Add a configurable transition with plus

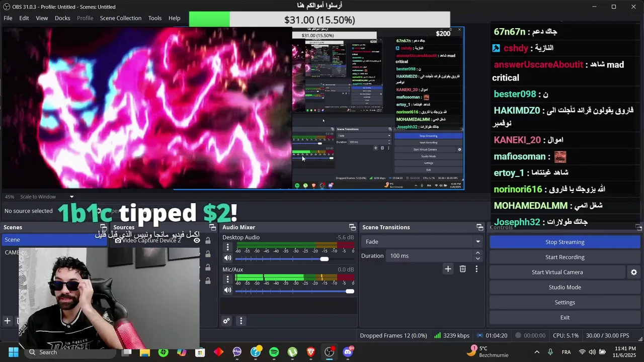448,269
